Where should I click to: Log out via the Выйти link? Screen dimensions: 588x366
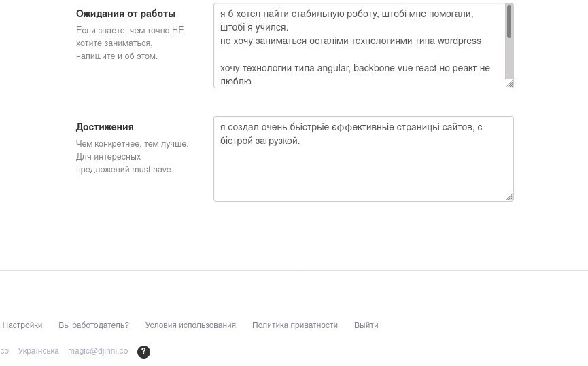366,325
